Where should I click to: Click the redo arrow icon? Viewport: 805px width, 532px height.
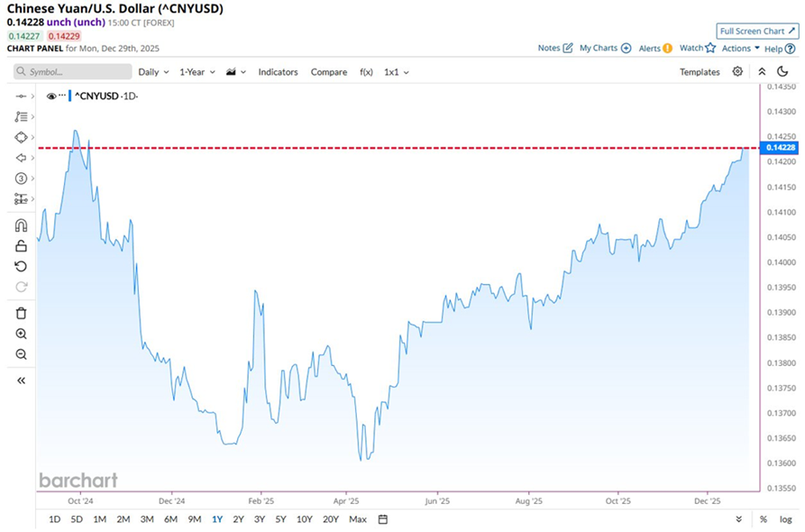21,287
